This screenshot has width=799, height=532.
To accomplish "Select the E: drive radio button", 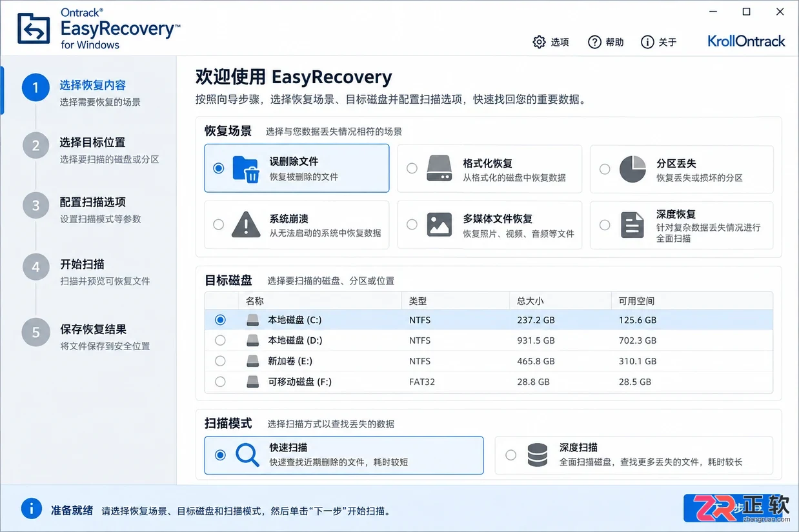I will [x=221, y=361].
